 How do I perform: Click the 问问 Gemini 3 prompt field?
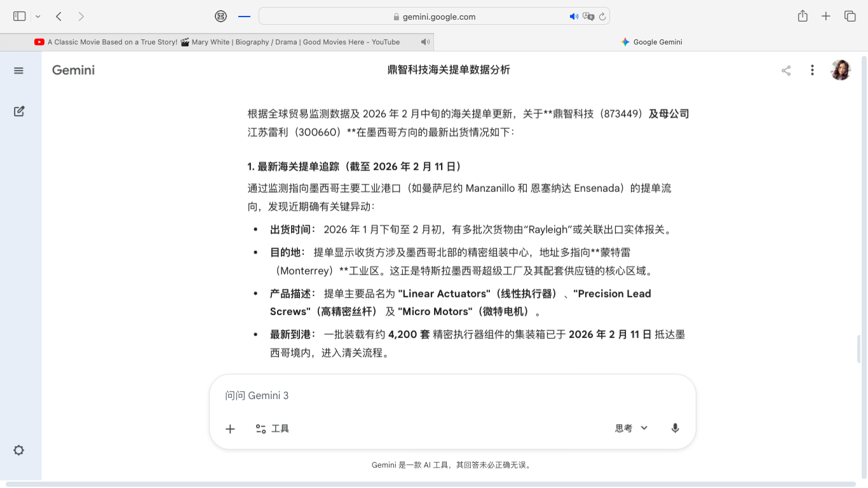pyautogui.click(x=452, y=395)
